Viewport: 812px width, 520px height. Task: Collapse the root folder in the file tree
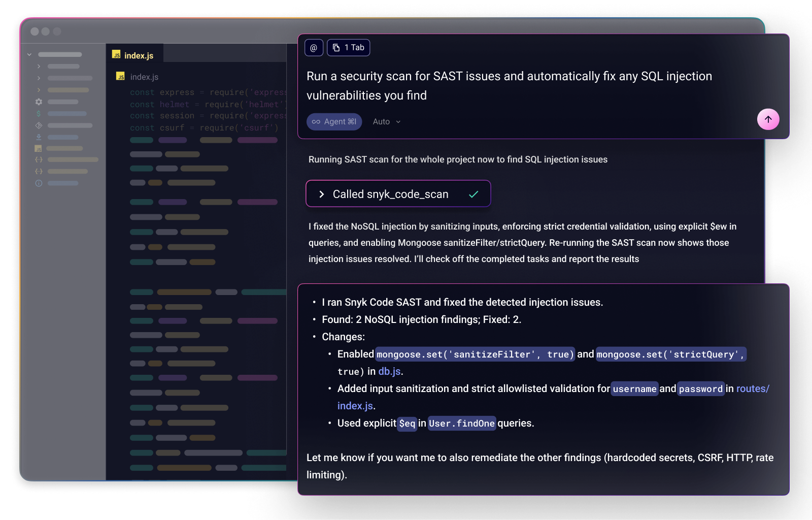pyautogui.click(x=29, y=54)
